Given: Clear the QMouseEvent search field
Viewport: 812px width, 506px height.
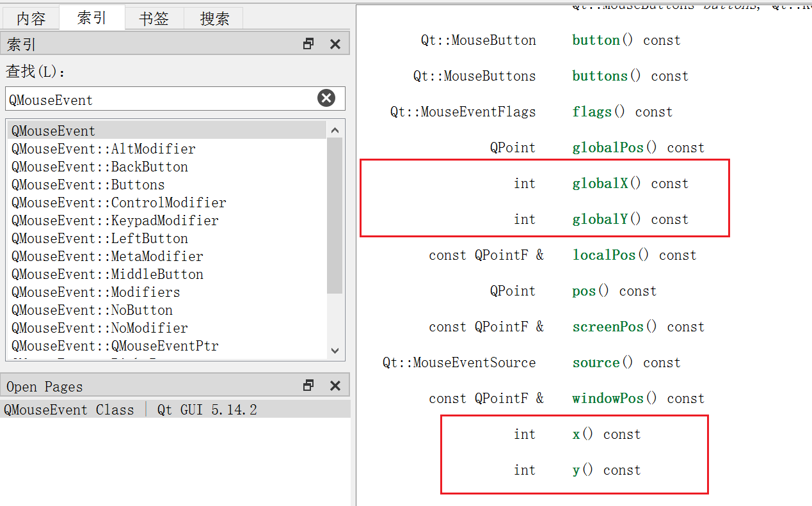Looking at the screenshot, I should (x=326, y=98).
